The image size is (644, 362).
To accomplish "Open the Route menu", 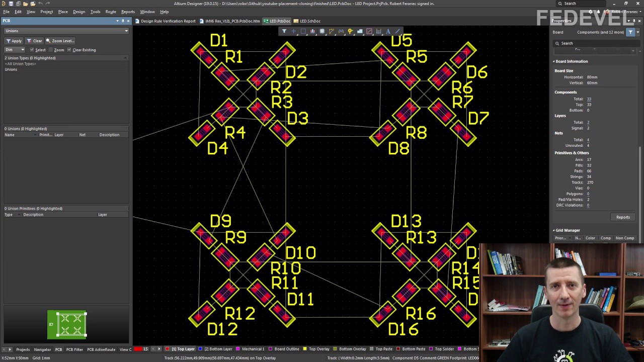I will point(111,12).
